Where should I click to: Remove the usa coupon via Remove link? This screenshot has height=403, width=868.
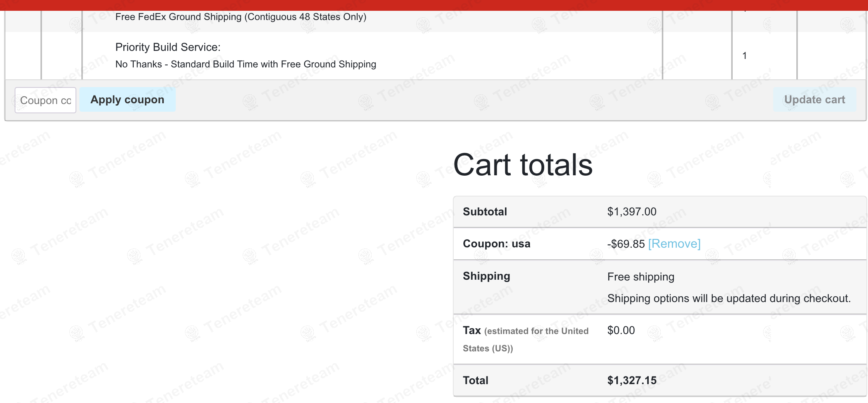[674, 244]
